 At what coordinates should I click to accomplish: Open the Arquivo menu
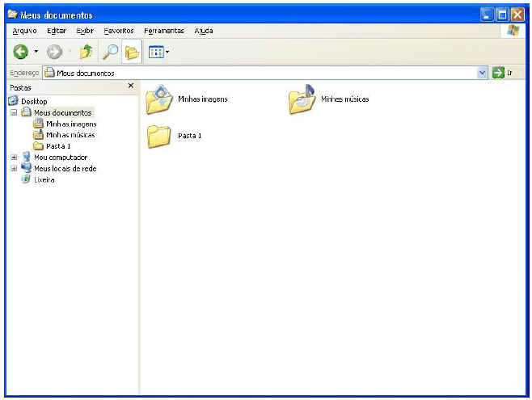(x=25, y=31)
